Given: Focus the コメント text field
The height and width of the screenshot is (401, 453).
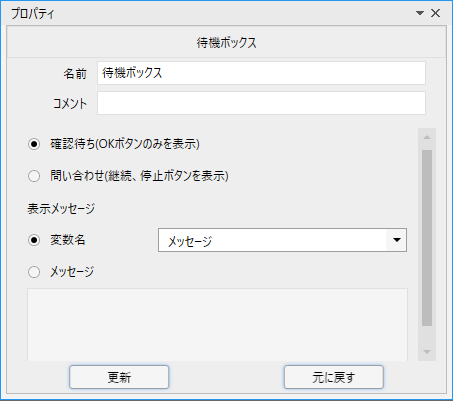Looking at the screenshot, I should coord(261,103).
